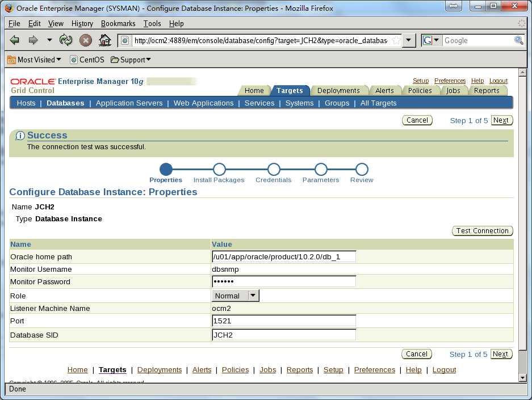Open the Bookmarks menu
Viewport: 532px width, 400px height.
pyautogui.click(x=118, y=23)
